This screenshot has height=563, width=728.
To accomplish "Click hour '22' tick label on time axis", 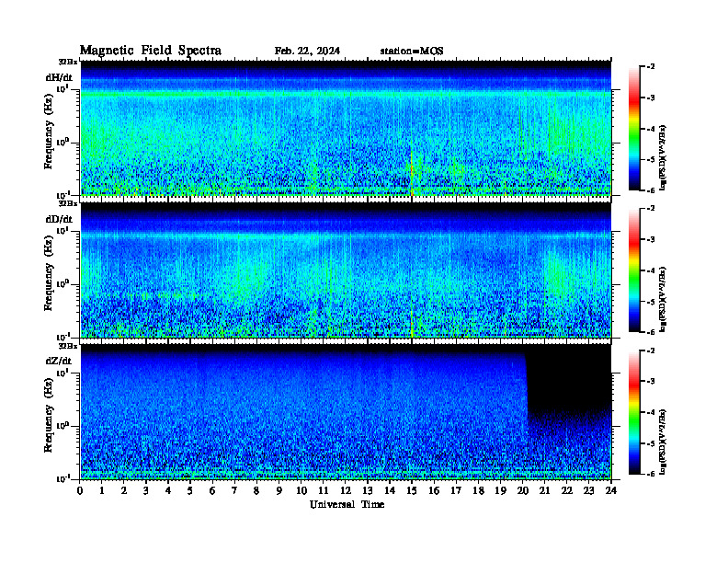I will [x=567, y=490].
